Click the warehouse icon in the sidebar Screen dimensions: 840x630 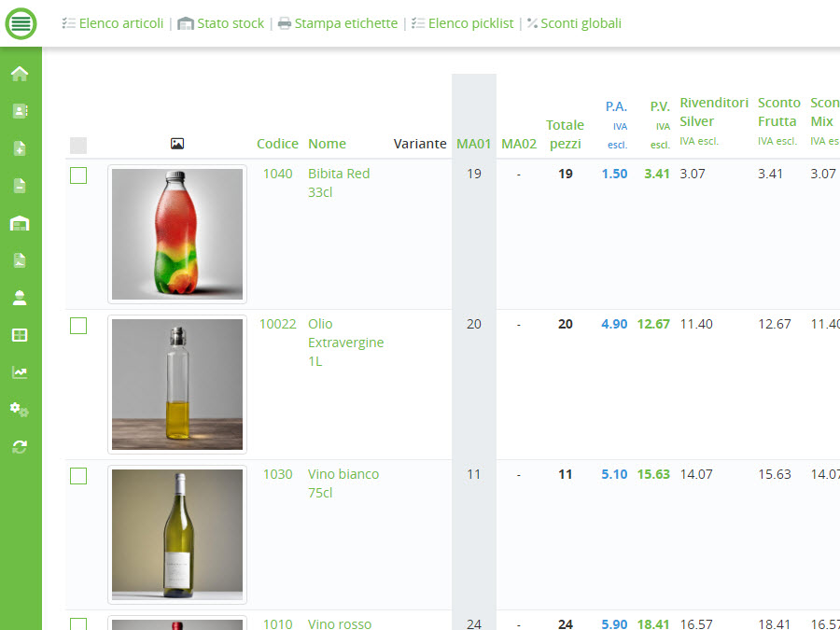(x=20, y=223)
